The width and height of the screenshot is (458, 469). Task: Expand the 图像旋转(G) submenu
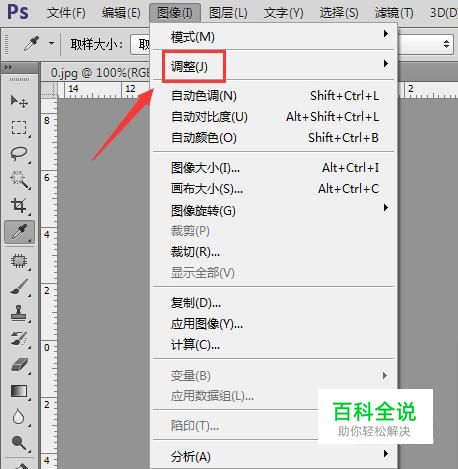273,210
